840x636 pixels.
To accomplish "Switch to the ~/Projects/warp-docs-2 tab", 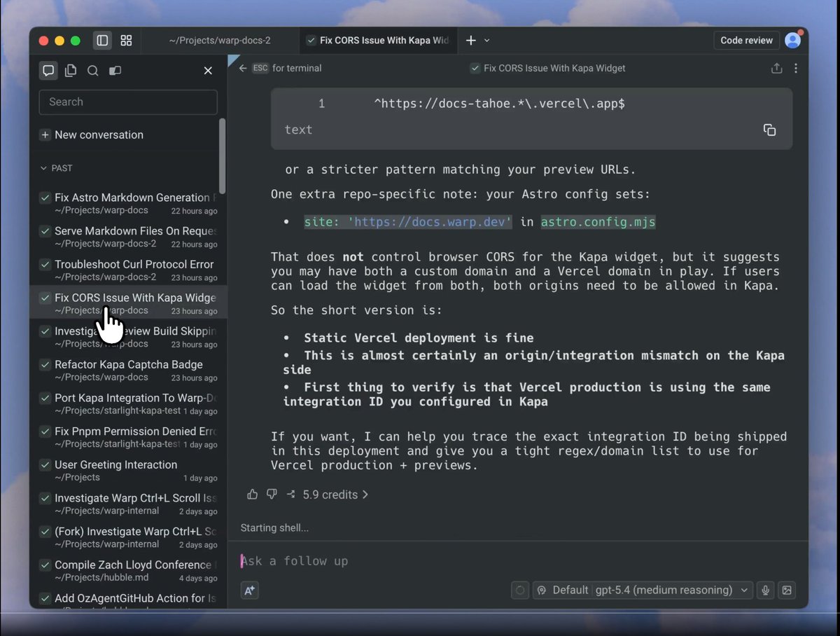I will pyautogui.click(x=220, y=41).
